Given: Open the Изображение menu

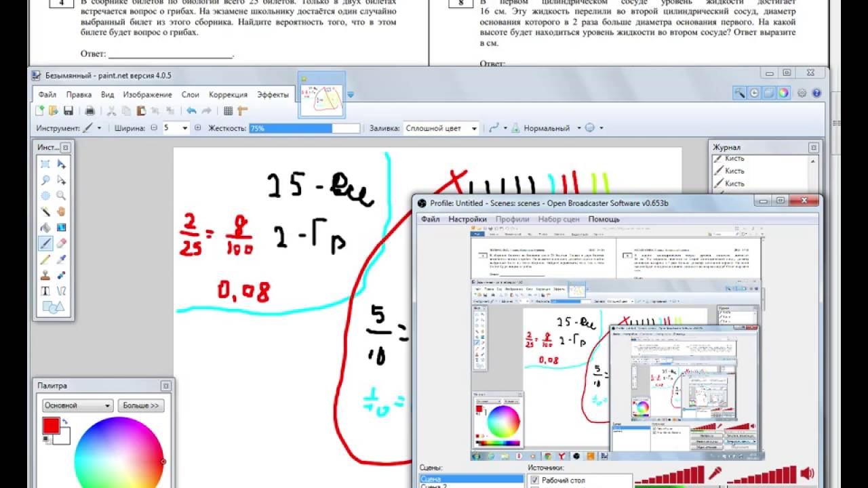Looking at the screenshot, I should [x=147, y=95].
